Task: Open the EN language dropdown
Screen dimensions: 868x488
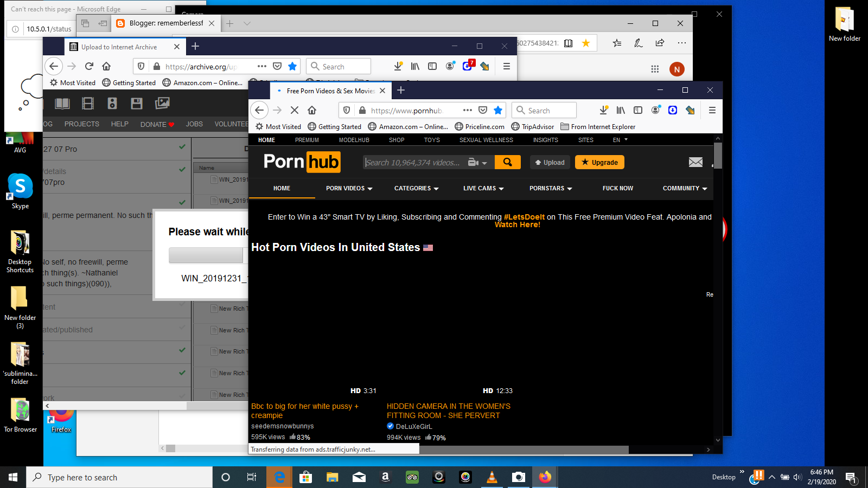Action: click(x=620, y=140)
